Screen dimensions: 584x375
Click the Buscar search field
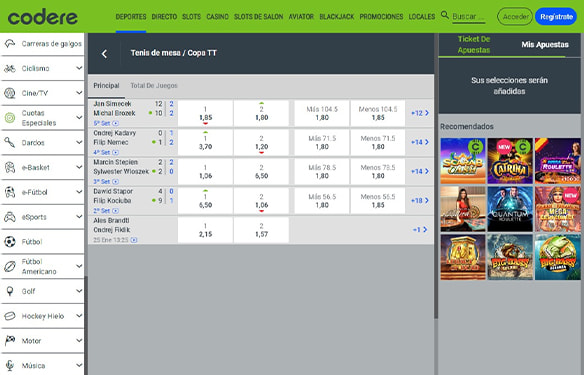click(x=469, y=17)
